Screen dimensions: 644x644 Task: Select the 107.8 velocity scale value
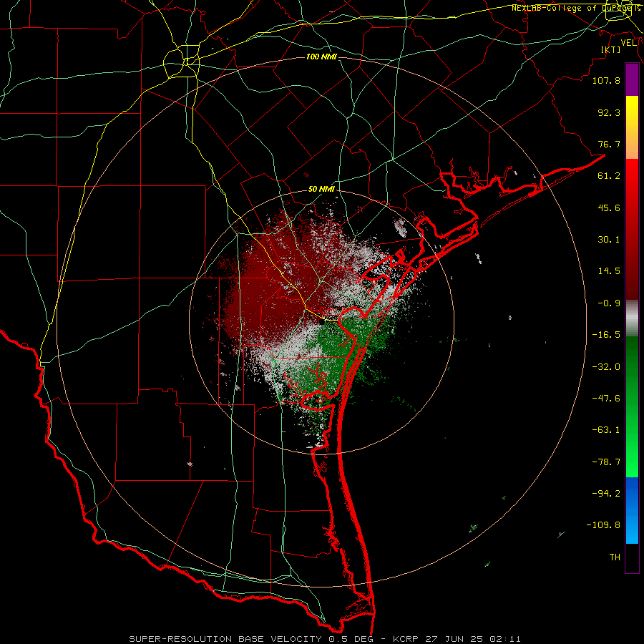pos(606,80)
